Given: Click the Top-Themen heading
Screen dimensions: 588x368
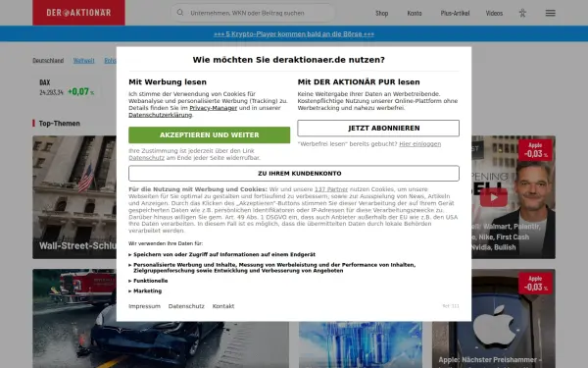Looking at the screenshot, I should tap(59, 124).
